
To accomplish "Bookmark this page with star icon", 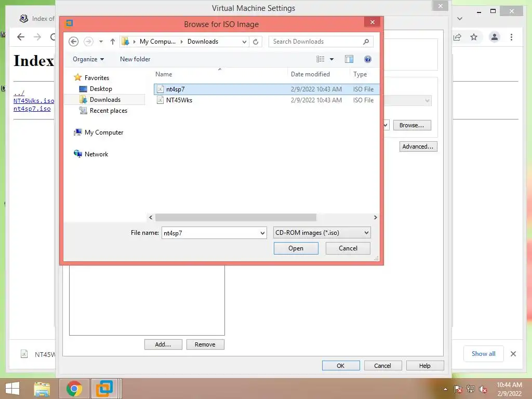I will pyautogui.click(x=474, y=37).
